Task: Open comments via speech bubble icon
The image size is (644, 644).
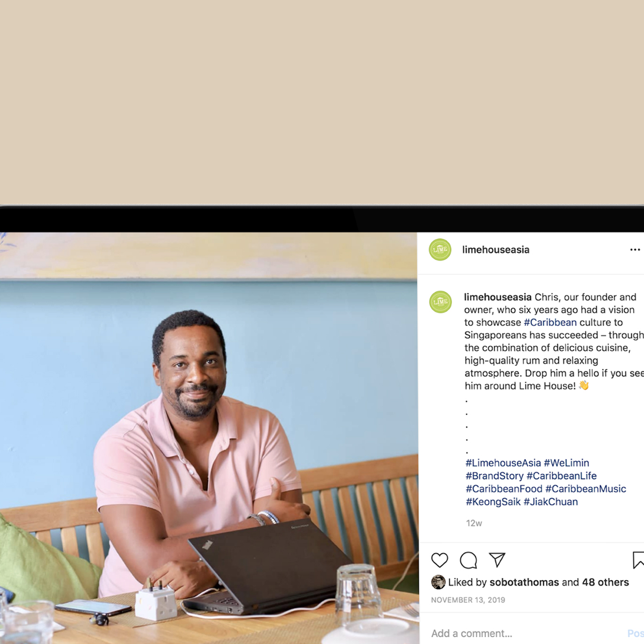Action: pos(468,560)
